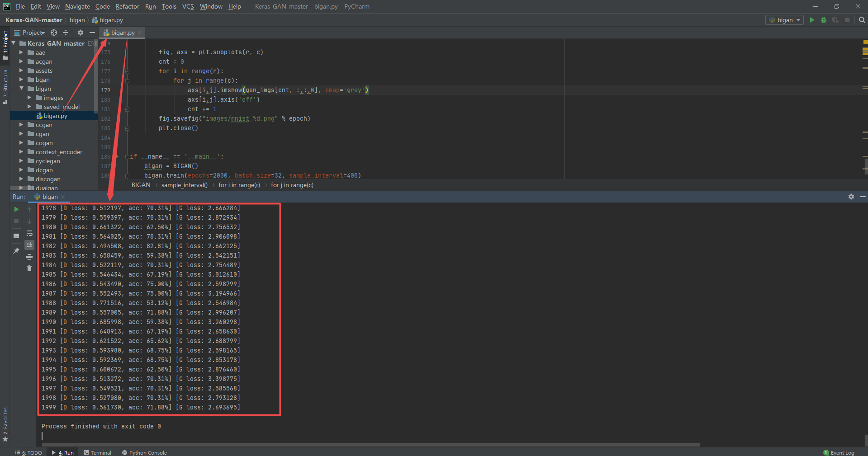Run bigan with the top toolbar Run button
Image resolution: width=868 pixels, height=456 pixels.
click(812, 20)
